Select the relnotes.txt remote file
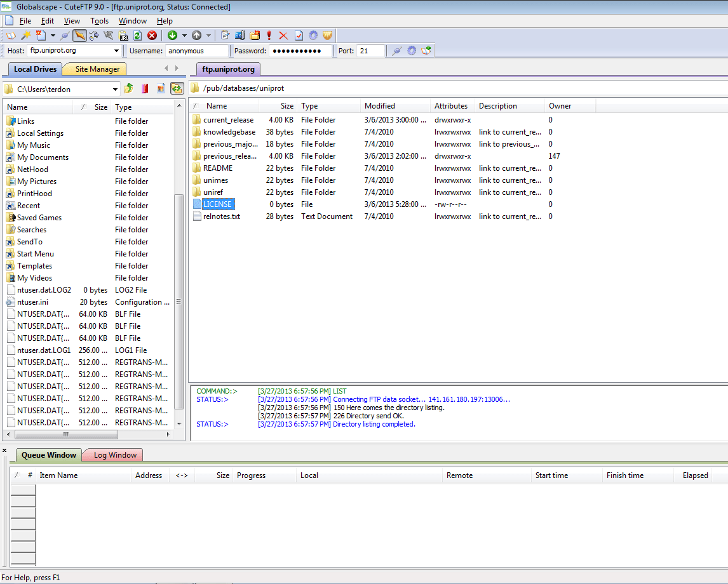728x584 pixels. (222, 216)
